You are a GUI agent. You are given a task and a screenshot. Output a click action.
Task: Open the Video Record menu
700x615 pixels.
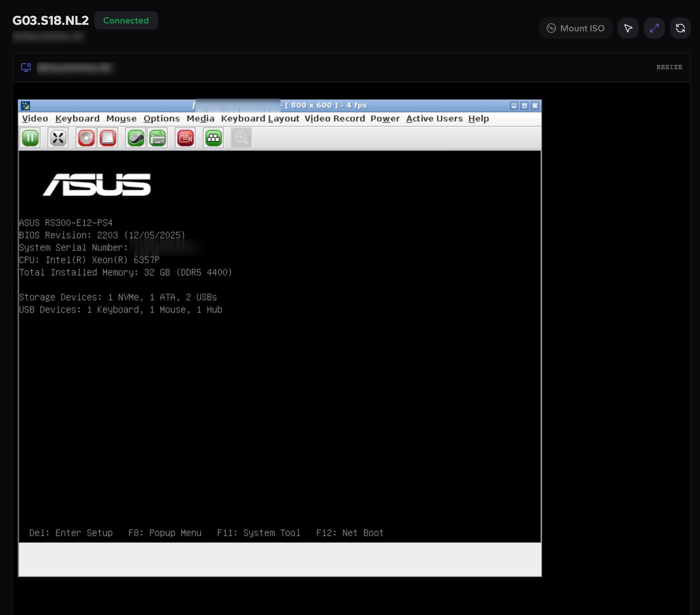coord(335,118)
